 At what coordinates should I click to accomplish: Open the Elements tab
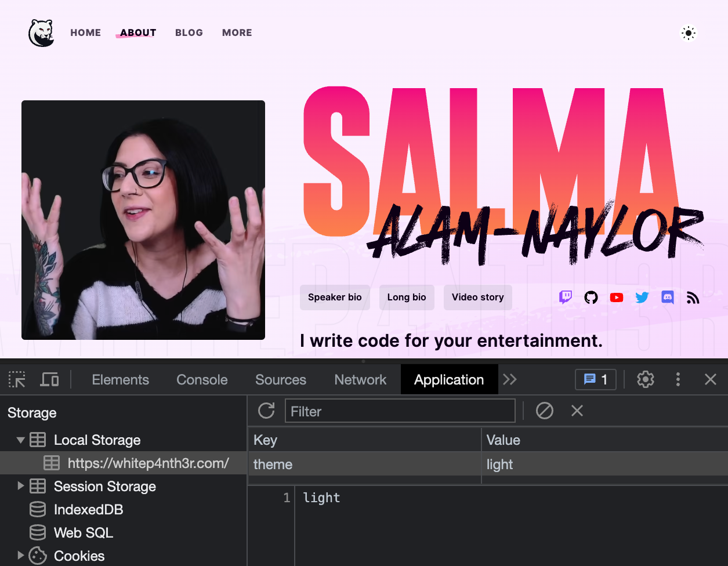coord(120,379)
